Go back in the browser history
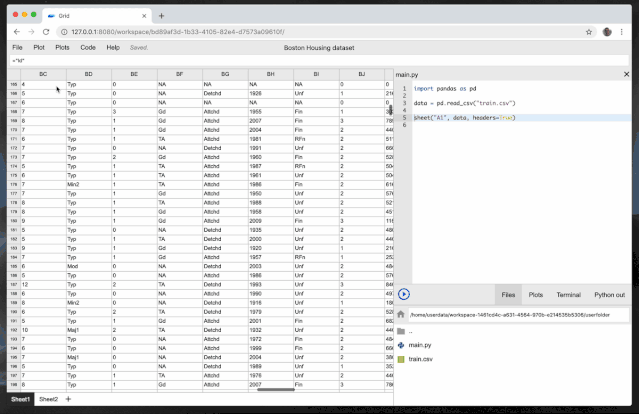Viewport: 639px width, 414px height. (17, 32)
